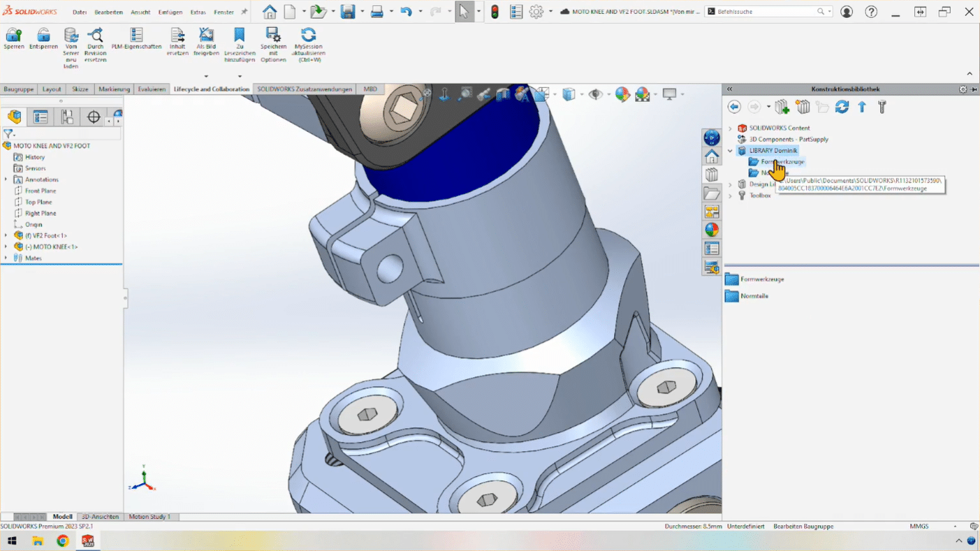Viewport: 980px width, 551px height.
Task: Click the Add File Location icon in Konstruktionsbibliothek
Action: tap(782, 107)
